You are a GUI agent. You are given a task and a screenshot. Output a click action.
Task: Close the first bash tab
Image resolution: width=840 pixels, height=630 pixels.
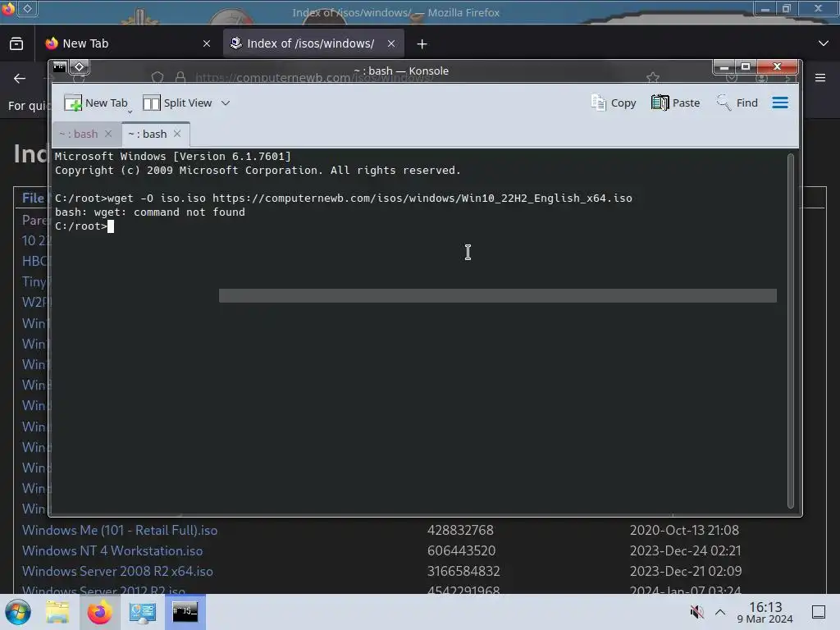click(108, 134)
